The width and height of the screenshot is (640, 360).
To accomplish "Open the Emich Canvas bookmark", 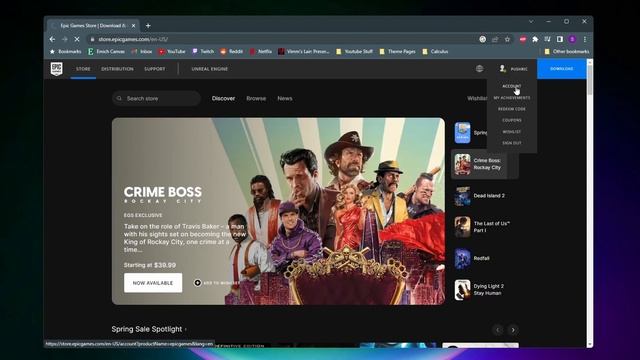I will click(x=106, y=51).
